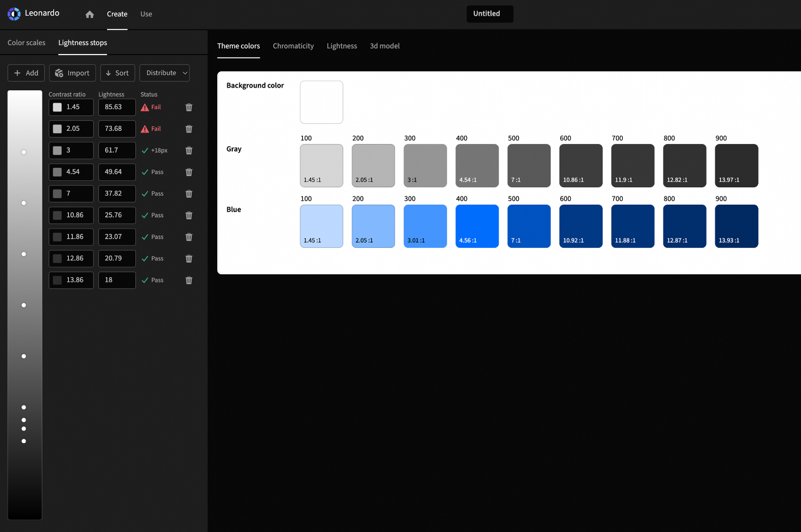Screen dimensions: 801x532
Task: Click the Lightness field showing 85.63
Action: coord(117,107)
